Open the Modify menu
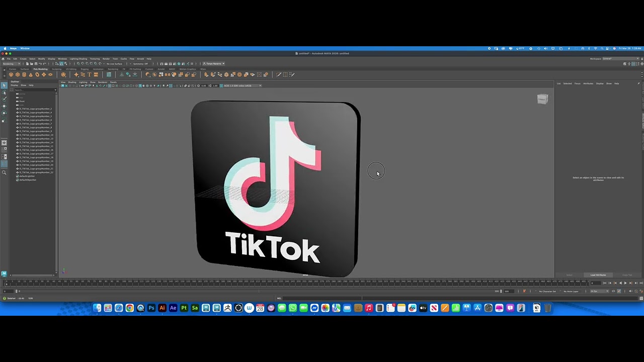Image resolution: width=644 pixels, height=362 pixels. (x=41, y=59)
